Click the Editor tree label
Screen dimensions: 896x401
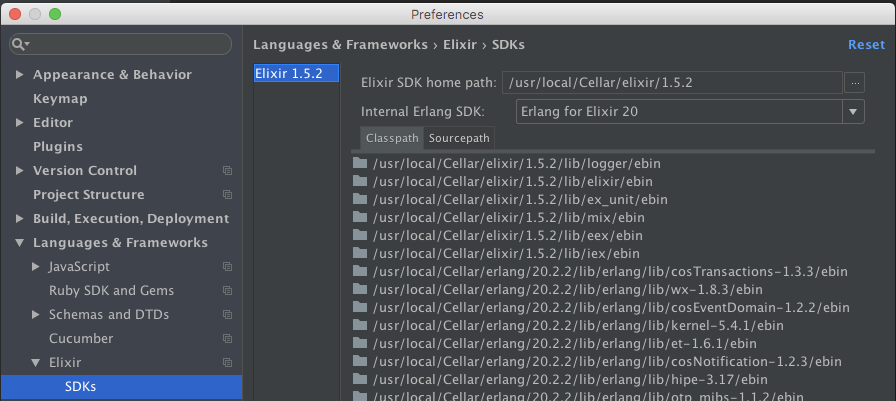click(53, 123)
